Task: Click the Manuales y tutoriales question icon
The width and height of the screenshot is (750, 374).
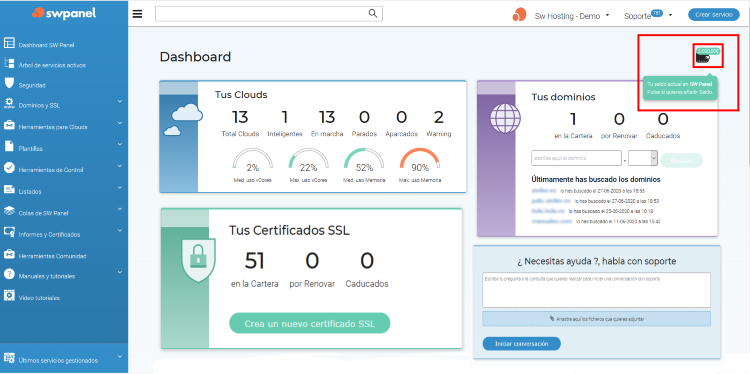Action: click(x=9, y=275)
